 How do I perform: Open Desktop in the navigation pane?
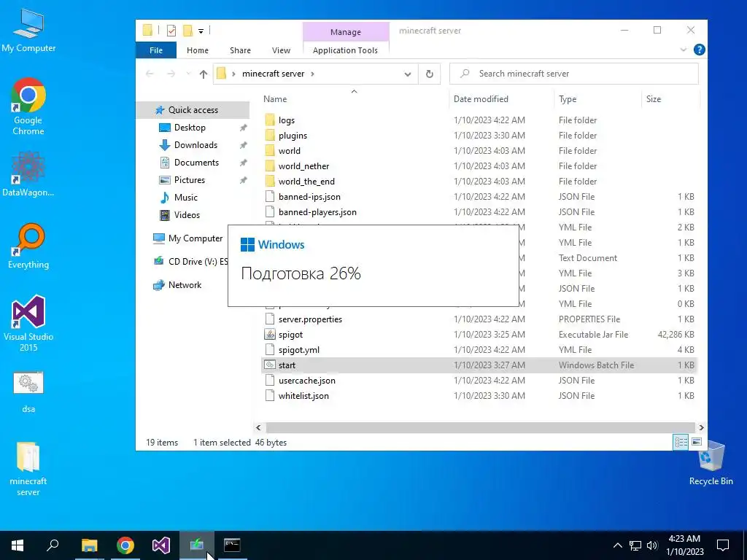coord(190,127)
